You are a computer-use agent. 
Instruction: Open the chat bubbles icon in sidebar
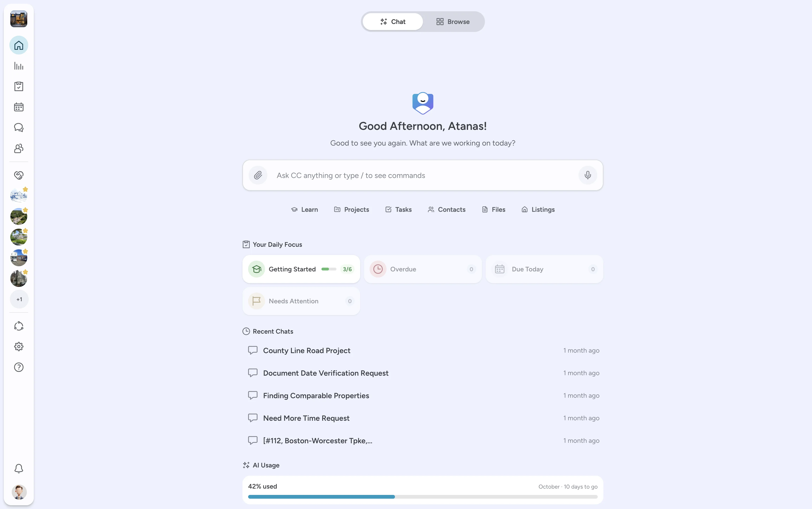(19, 127)
